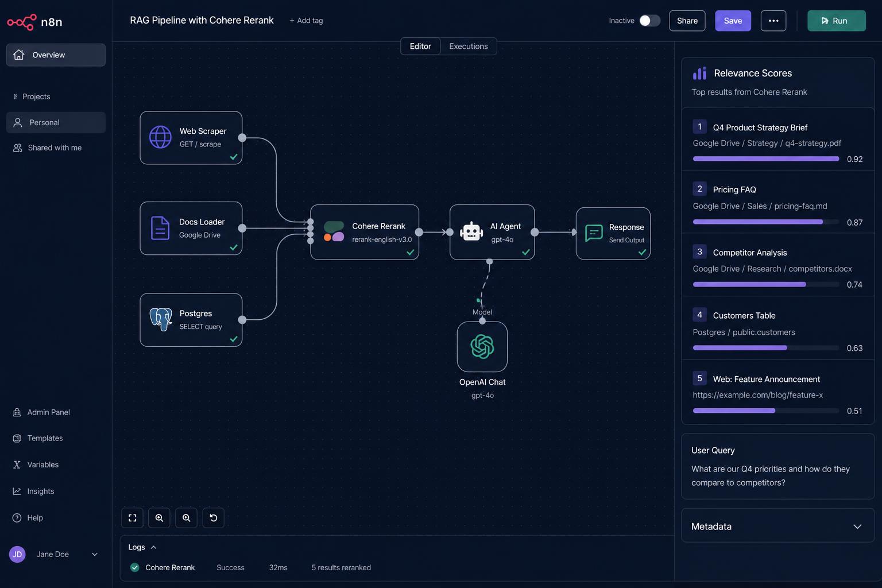Screen dimensions: 882x588
Task: Click the Customers Table 0.63 score bar
Action: (x=766, y=348)
